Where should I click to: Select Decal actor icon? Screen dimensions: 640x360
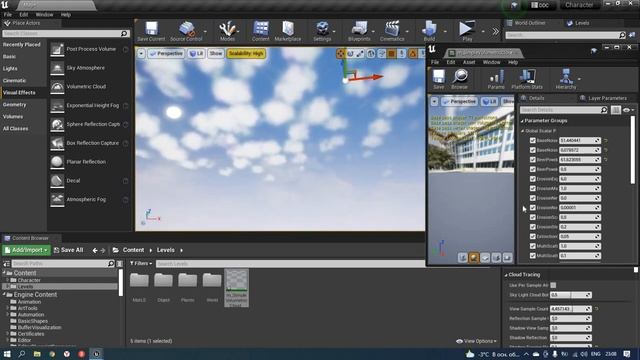57,180
